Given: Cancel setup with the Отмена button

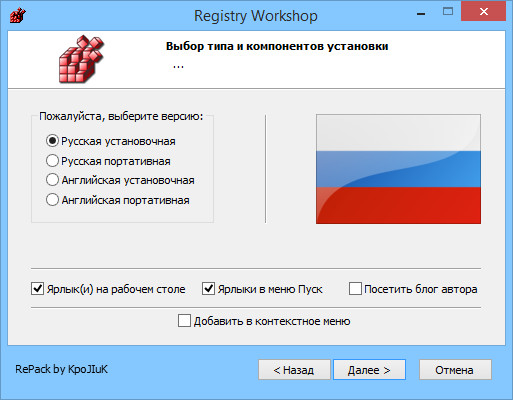Looking at the screenshot, I should [x=455, y=370].
